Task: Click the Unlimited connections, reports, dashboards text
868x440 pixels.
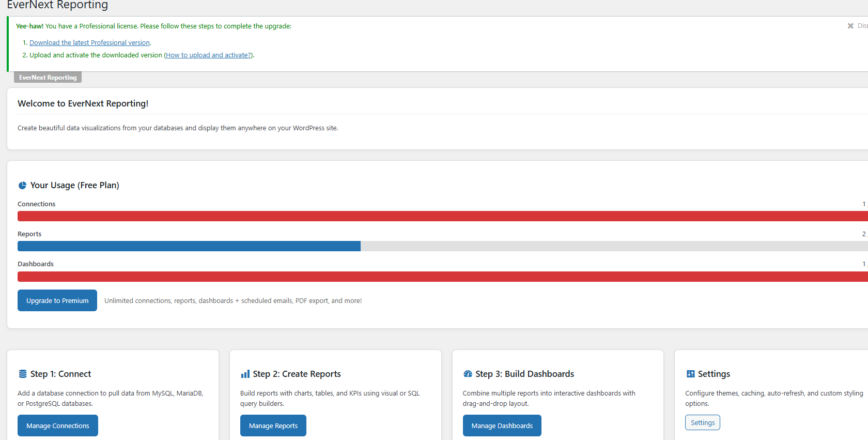Action: 233,301
